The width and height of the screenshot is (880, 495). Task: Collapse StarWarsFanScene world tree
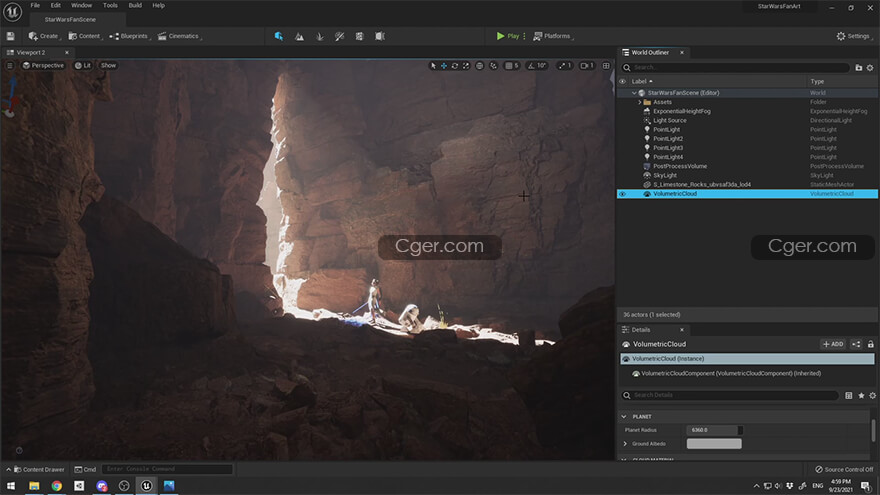[x=634, y=93]
